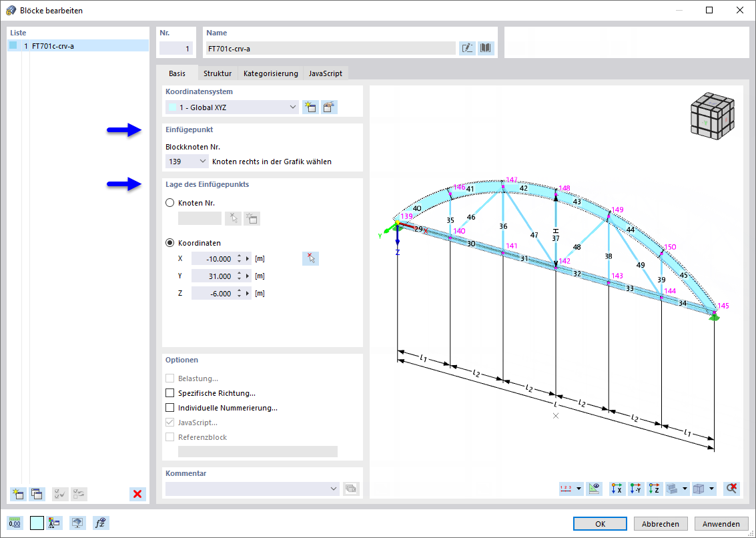
Task: Click the numbering 1 2 3 display icon
Action: 566,489
